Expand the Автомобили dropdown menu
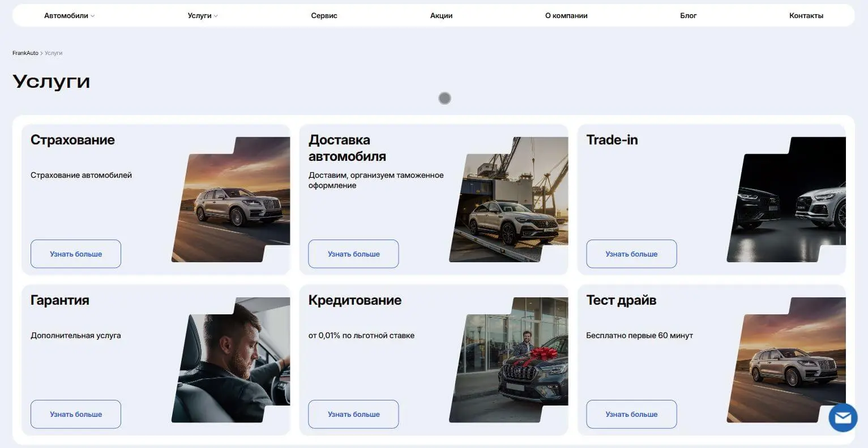 [69, 16]
